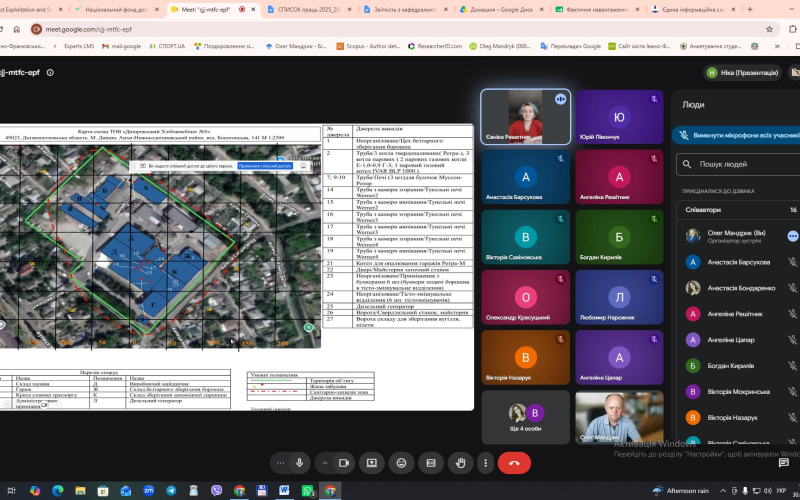Switch to Звітність з кафедральної tab
This screenshot has height=500, width=800.
coord(405,10)
